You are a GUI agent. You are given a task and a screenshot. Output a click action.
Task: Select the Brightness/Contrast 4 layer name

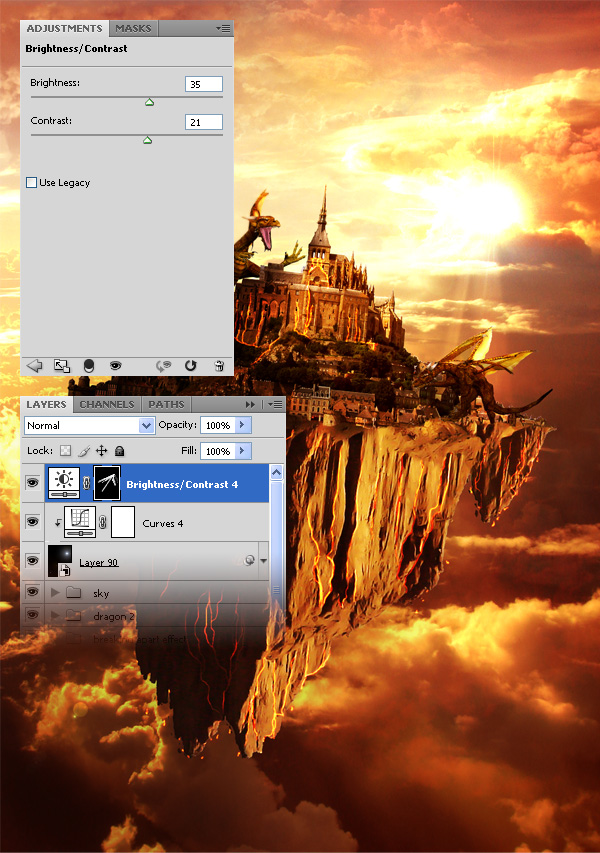click(182, 484)
